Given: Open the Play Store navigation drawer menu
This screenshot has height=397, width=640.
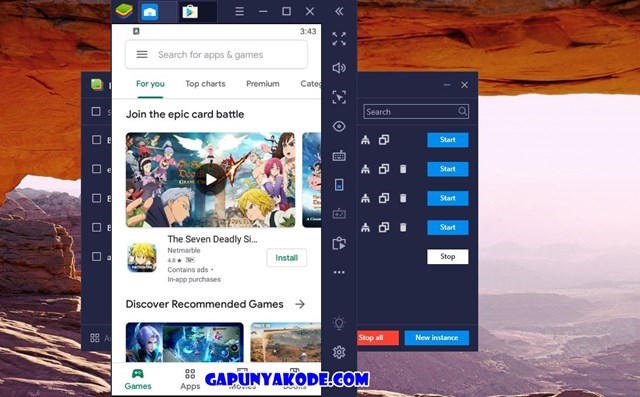Looking at the screenshot, I should (142, 54).
